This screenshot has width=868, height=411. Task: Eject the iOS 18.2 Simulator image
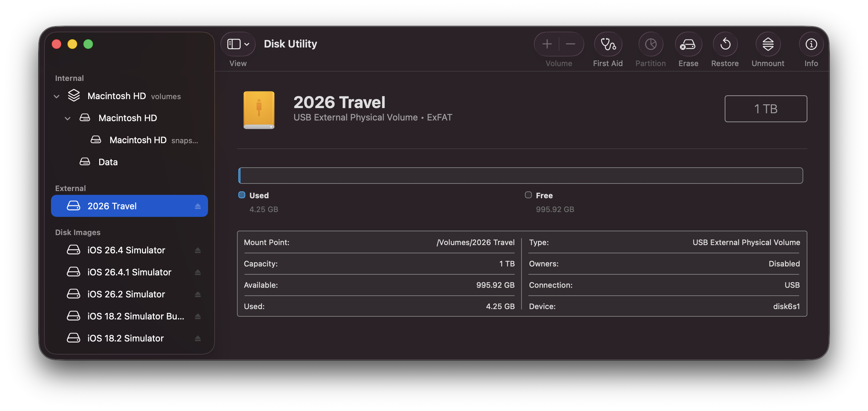pyautogui.click(x=198, y=338)
